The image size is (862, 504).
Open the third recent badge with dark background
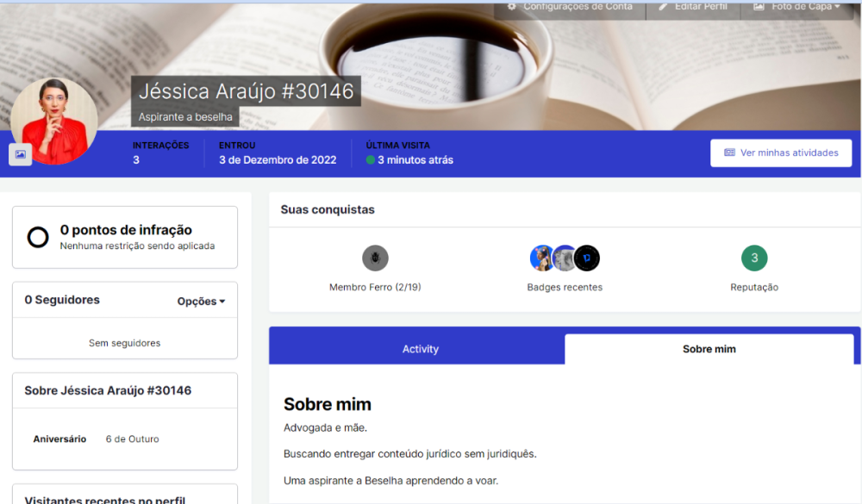click(587, 258)
